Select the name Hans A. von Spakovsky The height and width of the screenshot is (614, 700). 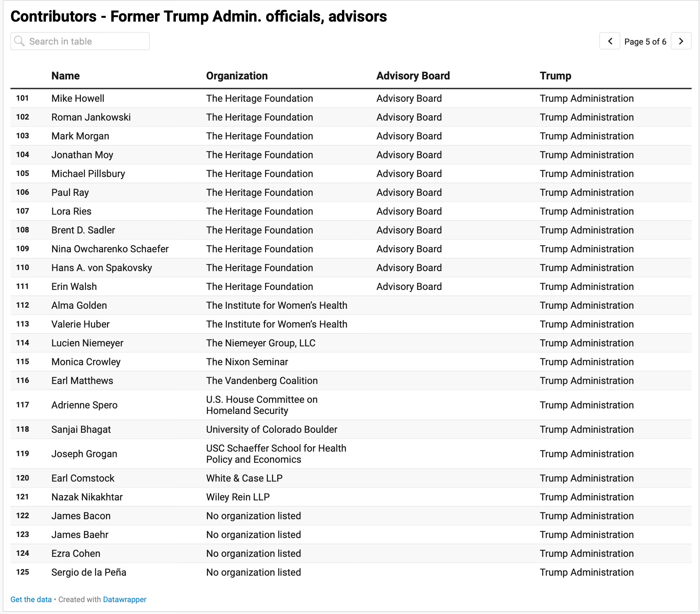tap(102, 268)
